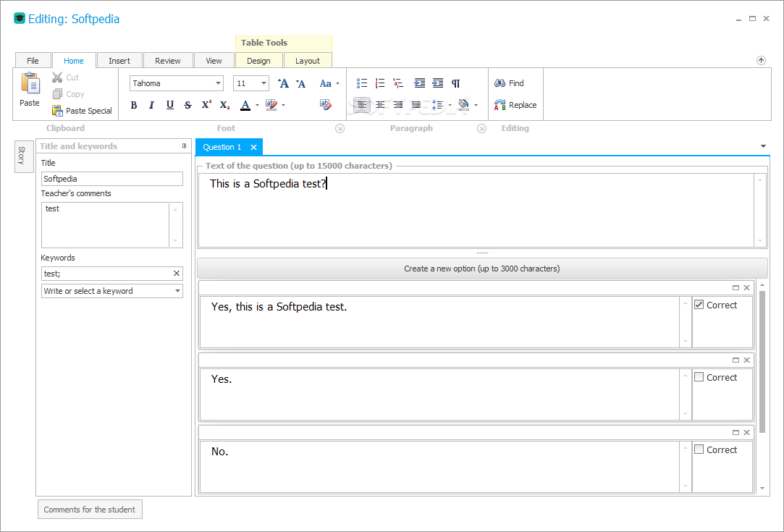The image size is (784, 532).
Task: Click Comments for the student button
Action: (90, 510)
